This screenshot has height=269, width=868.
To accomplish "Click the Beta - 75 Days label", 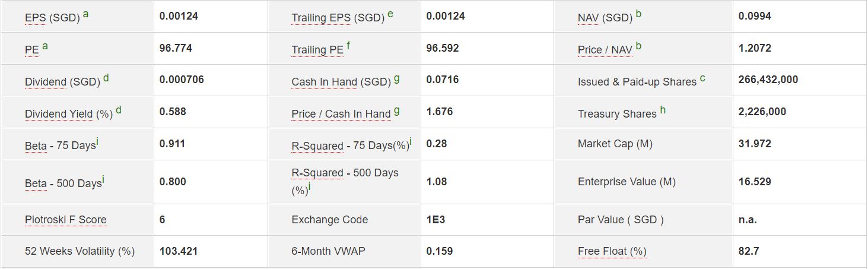I will pyautogui.click(x=60, y=145).
